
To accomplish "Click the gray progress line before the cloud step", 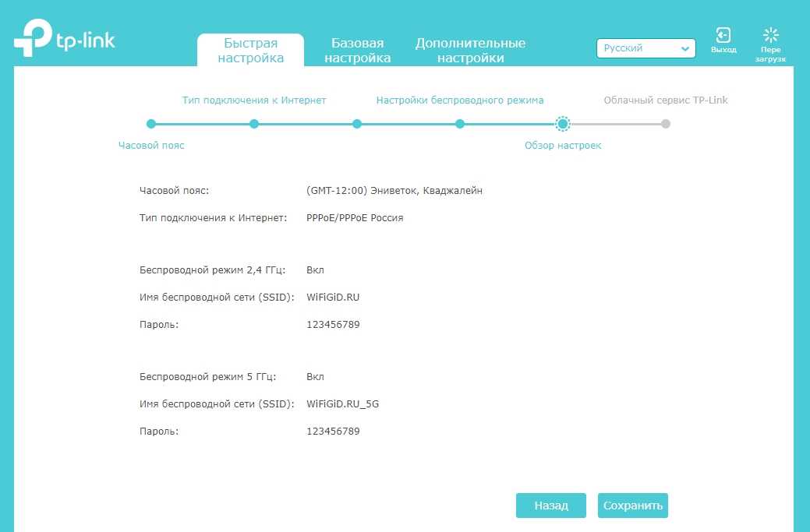I will pyautogui.click(x=616, y=124).
